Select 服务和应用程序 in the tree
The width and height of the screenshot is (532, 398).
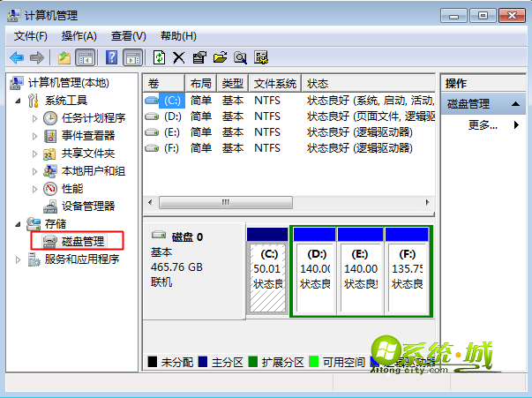click(x=82, y=259)
